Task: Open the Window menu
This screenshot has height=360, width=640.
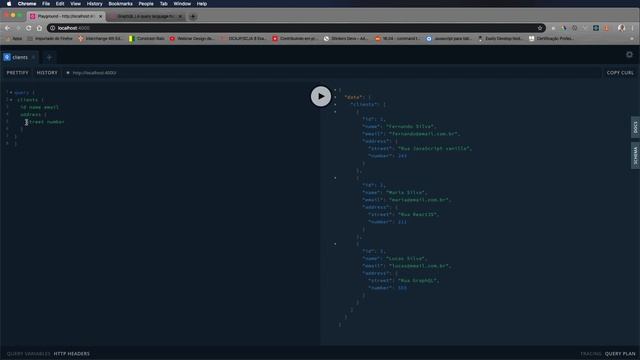Action: (182, 4)
